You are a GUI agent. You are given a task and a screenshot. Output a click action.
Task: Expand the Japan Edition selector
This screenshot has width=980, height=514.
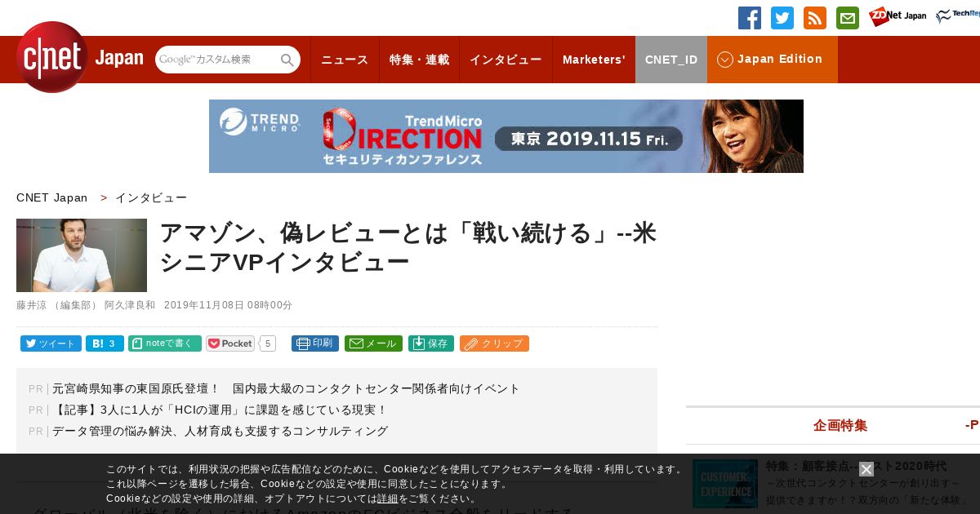(773, 60)
